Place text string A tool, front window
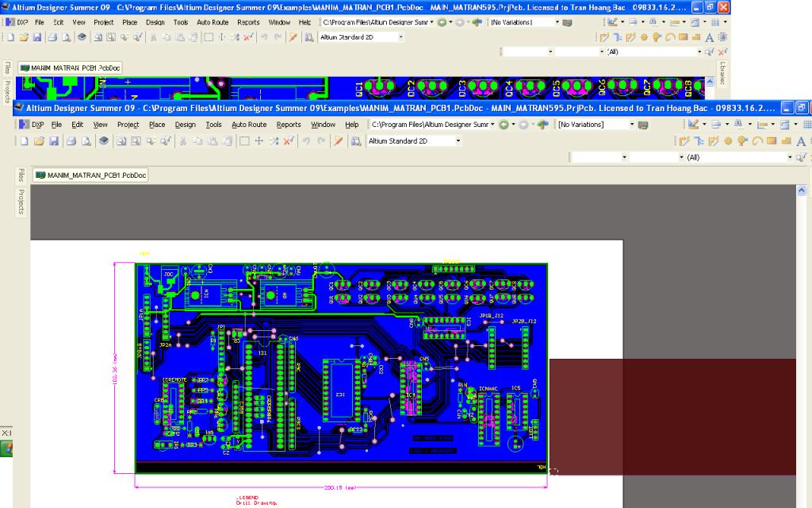812x508 pixels. pos(801,141)
